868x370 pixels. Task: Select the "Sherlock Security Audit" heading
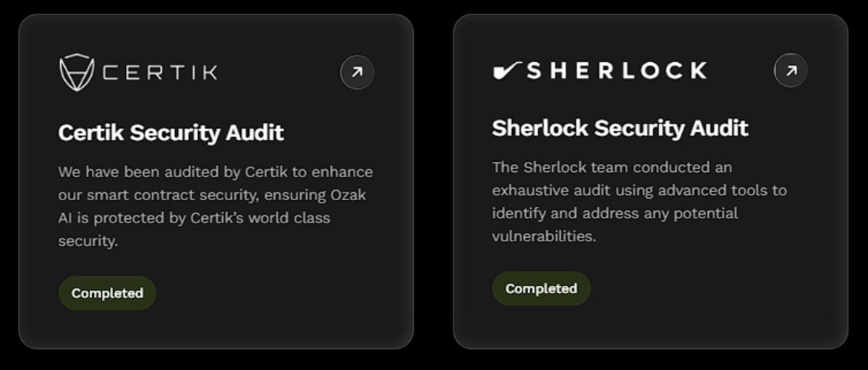pyautogui.click(x=620, y=128)
